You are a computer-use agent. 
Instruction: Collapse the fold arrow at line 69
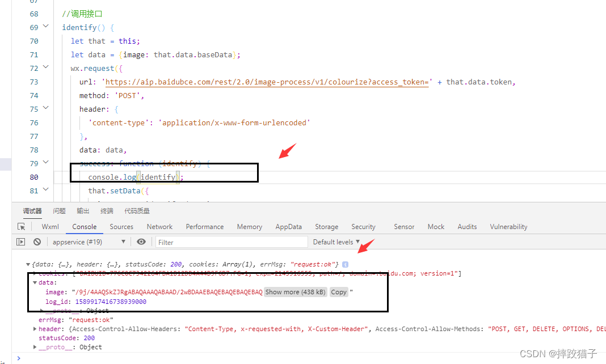[x=46, y=27]
